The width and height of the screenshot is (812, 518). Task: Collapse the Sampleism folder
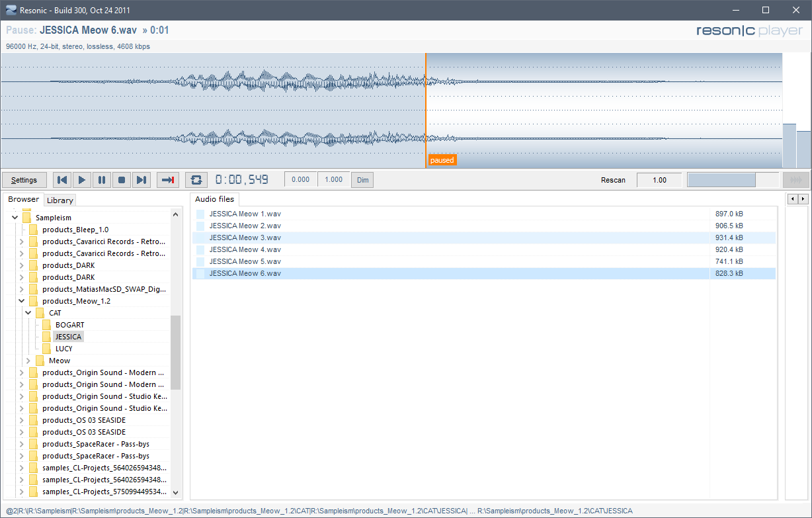(x=15, y=218)
